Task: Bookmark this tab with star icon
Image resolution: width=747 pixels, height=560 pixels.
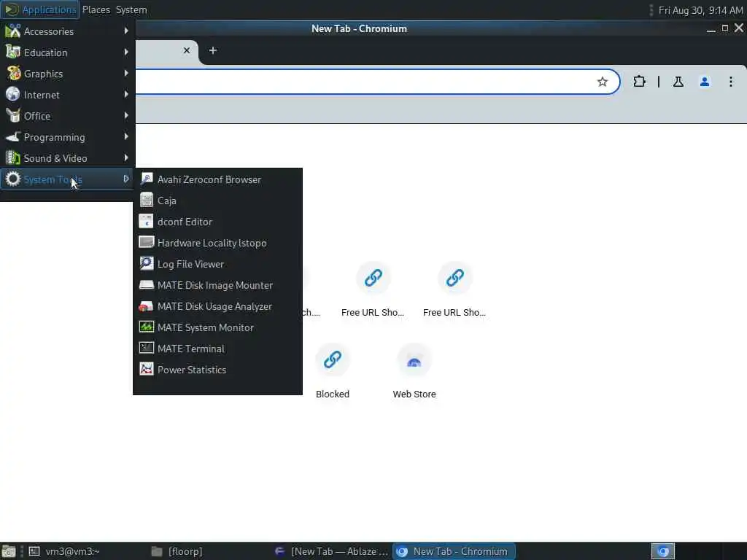Action: [x=602, y=82]
